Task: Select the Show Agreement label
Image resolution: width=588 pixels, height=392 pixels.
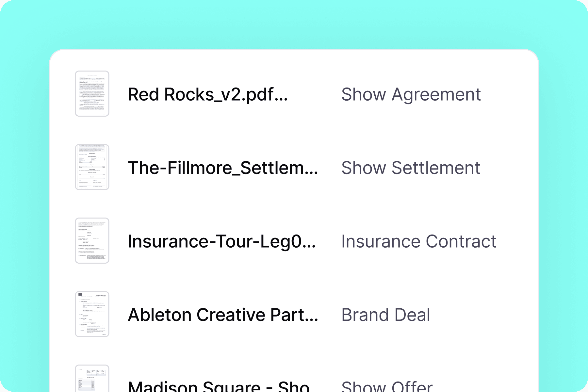Action: (x=411, y=95)
